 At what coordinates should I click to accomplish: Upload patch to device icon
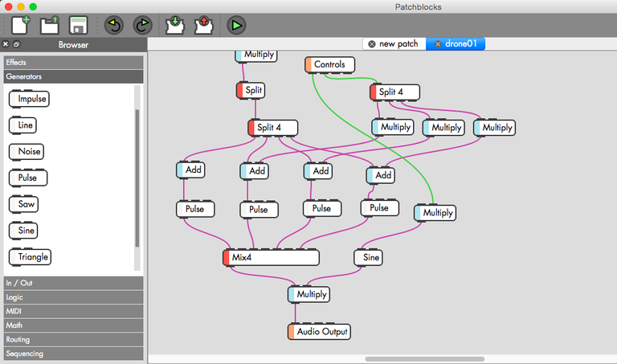(204, 25)
